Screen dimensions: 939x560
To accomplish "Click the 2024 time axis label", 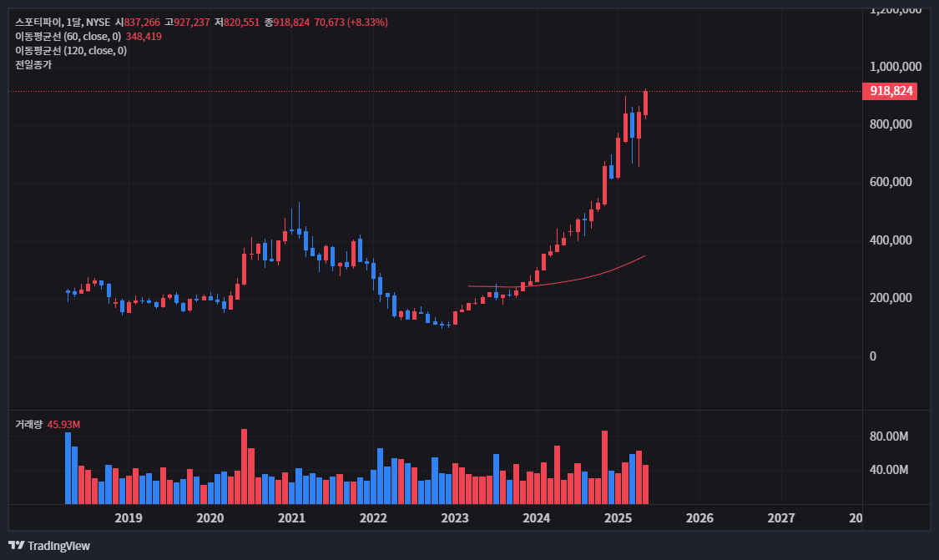I will (x=536, y=518).
